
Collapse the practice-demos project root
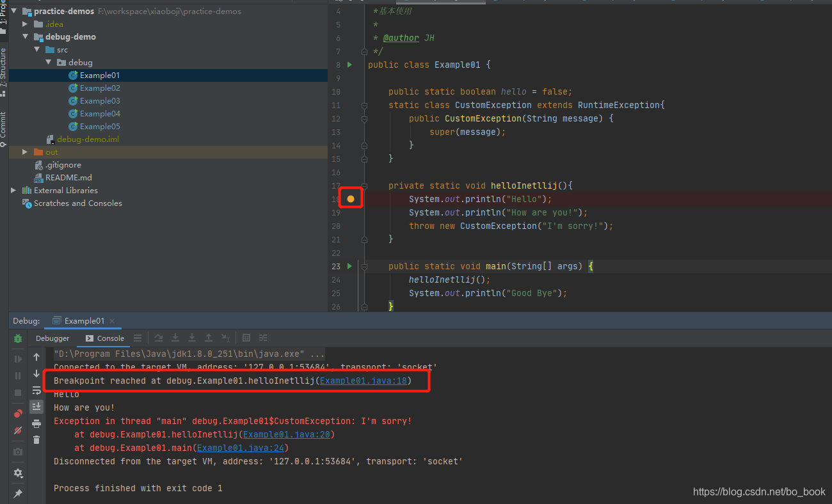point(14,12)
